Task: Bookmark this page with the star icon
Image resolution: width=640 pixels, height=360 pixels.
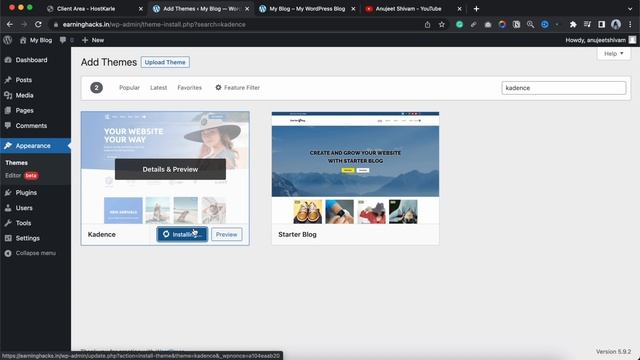Action: click(x=442, y=24)
